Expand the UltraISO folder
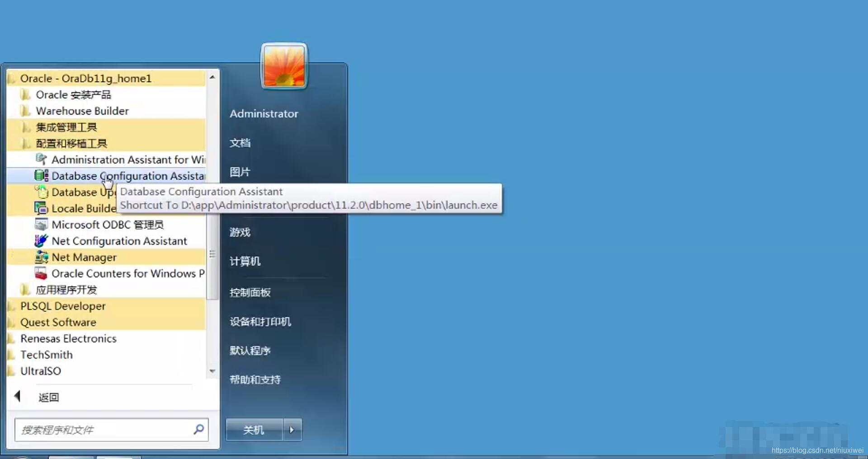Screen dimensions: 868x459 tap(106, 371)
